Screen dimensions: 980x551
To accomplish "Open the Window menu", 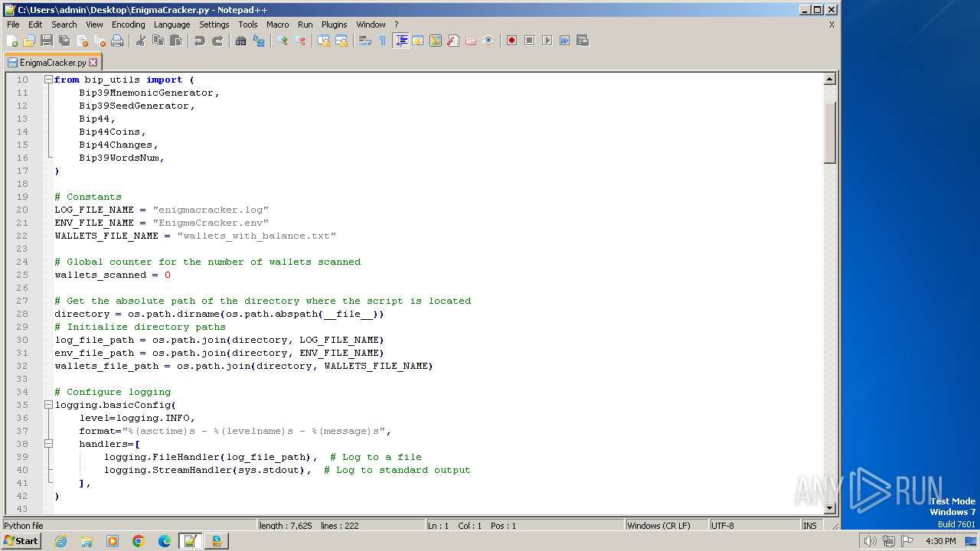I will tap(371, 24).
